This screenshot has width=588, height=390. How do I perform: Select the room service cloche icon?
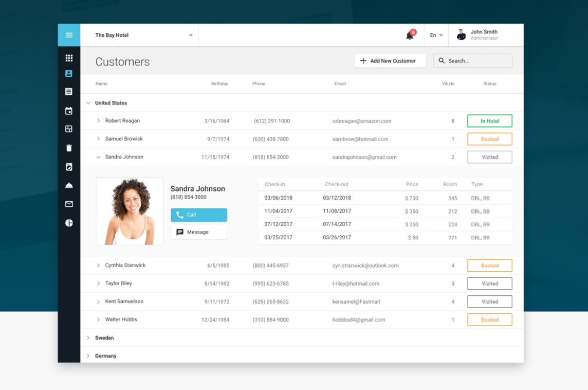(69, 185)
